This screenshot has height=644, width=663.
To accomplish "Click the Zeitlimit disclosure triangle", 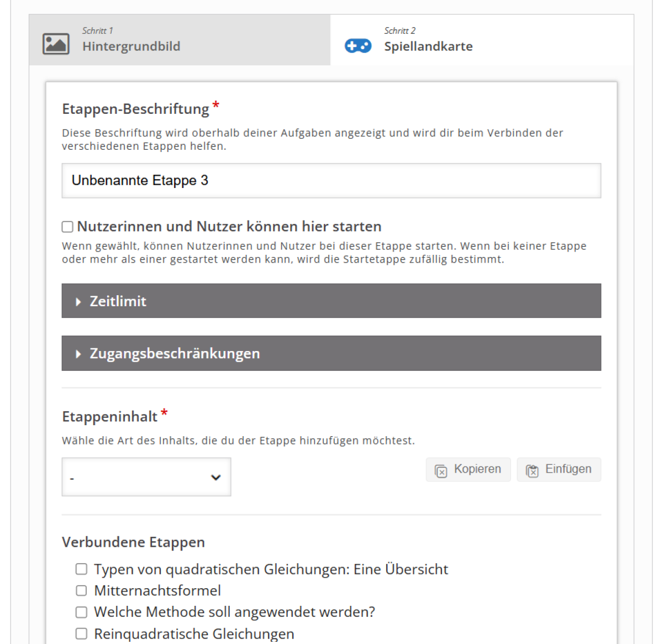I will pos(78,302).
